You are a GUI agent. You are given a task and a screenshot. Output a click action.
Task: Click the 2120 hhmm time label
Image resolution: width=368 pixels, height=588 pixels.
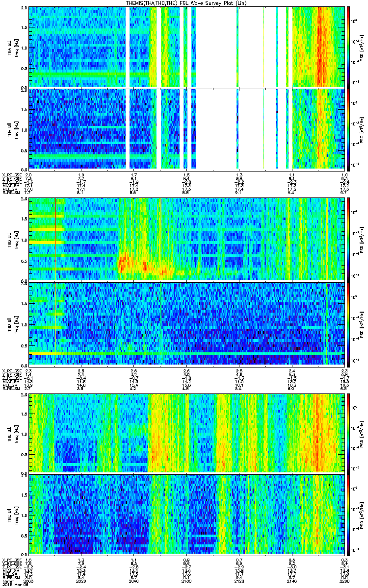[239, 582]
